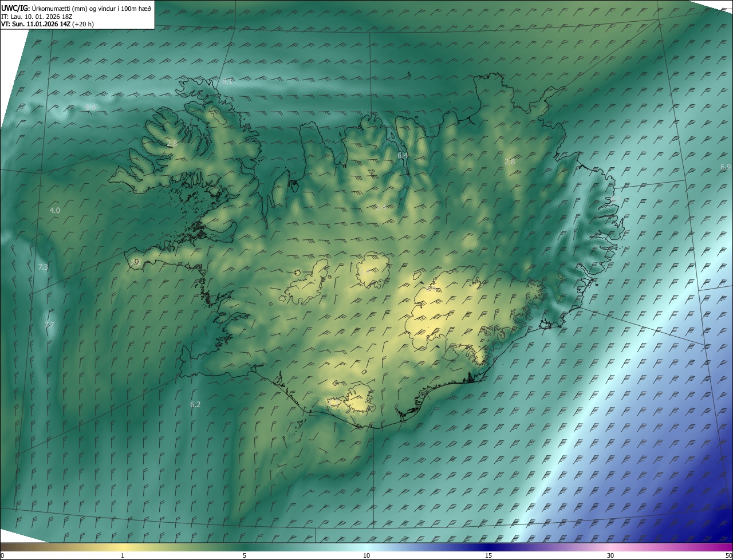
Task: Click the 8.1 value label on the map
Action: pyautogui.click(x=228, y=82)
